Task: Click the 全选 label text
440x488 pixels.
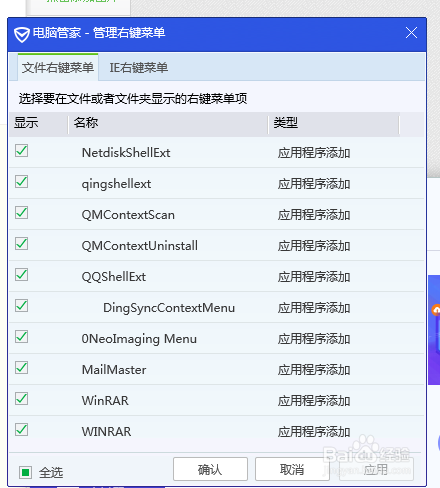Action: pos(51,473)
